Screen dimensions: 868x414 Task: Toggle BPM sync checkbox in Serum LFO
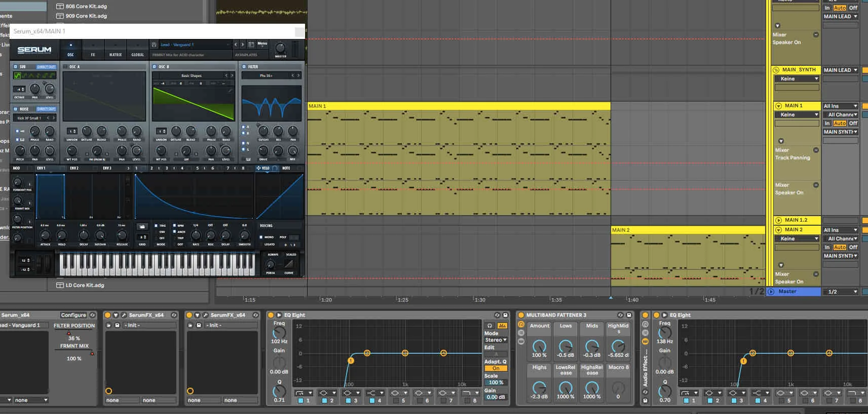click(175, 226)
